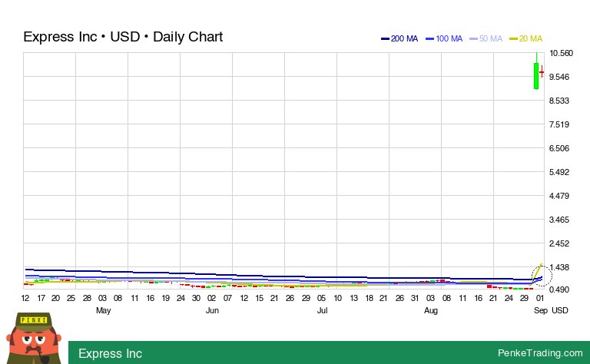Click the 10.560 price axis label
This screenshot has width=590, height=364.
[x=561, y=53]
